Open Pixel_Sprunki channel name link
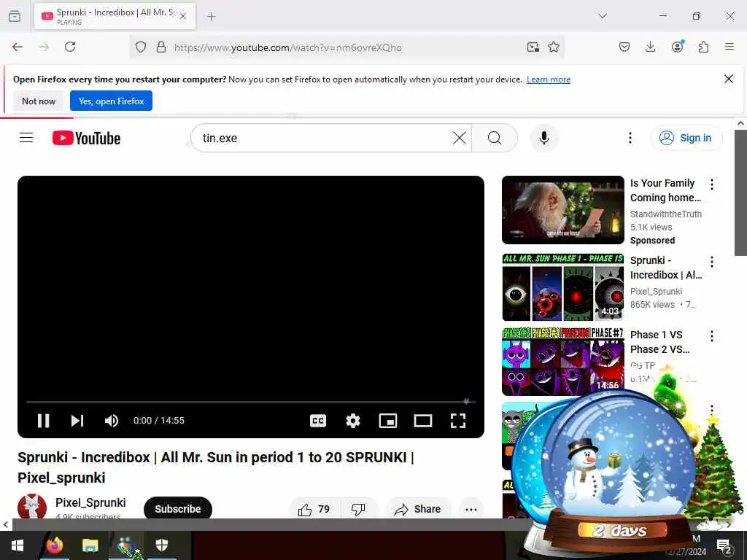Viewport: 747px width, 560px height. tap(90, 502)
